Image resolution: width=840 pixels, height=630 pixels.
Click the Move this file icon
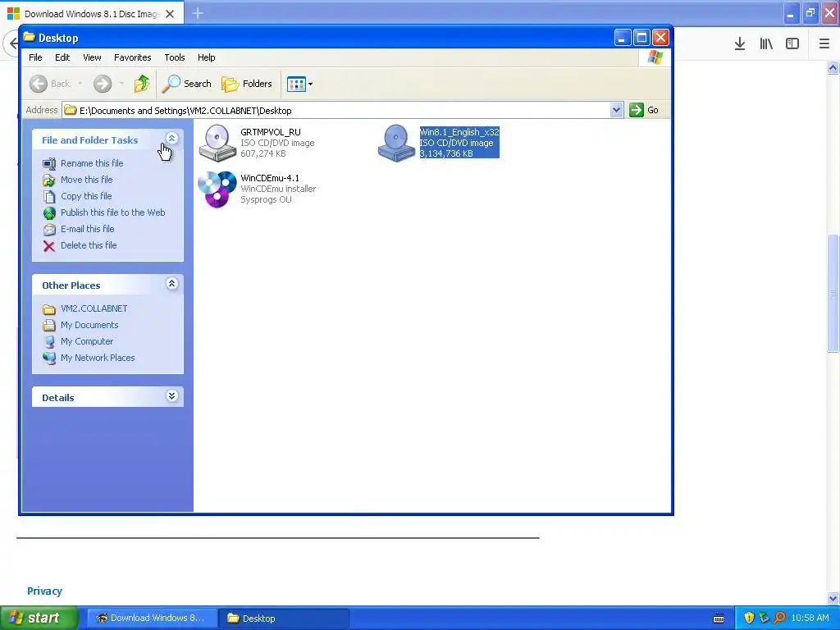pos(49,180)
